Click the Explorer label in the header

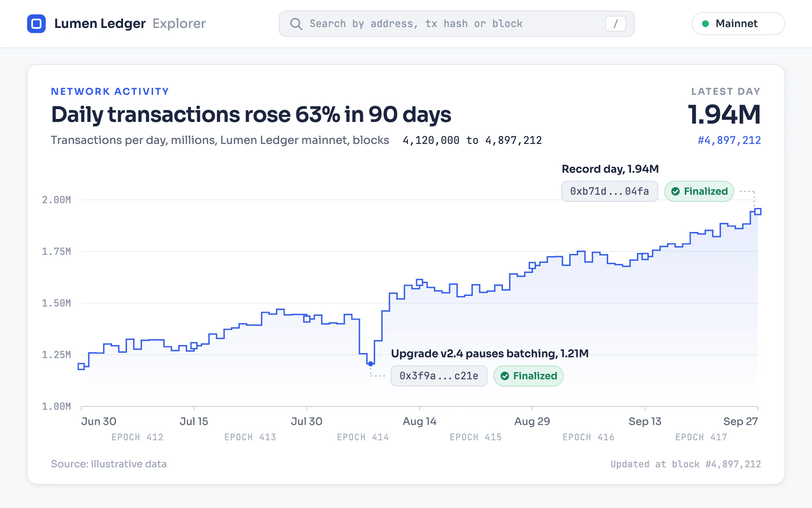179,24
